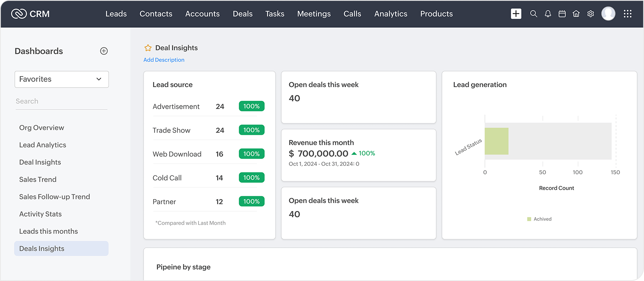Focus the dashboards Search field

[x=61, y=101]
